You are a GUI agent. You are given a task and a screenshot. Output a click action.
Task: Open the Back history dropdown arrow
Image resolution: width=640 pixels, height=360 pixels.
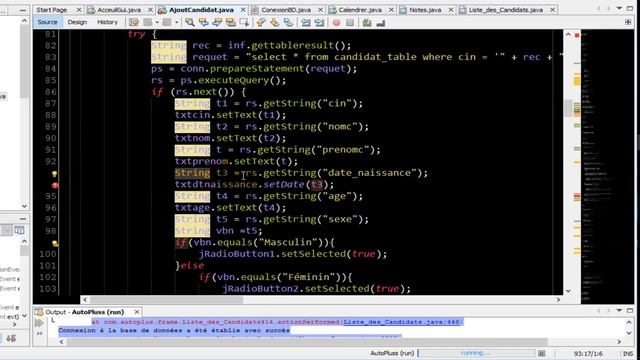[157, 22]
